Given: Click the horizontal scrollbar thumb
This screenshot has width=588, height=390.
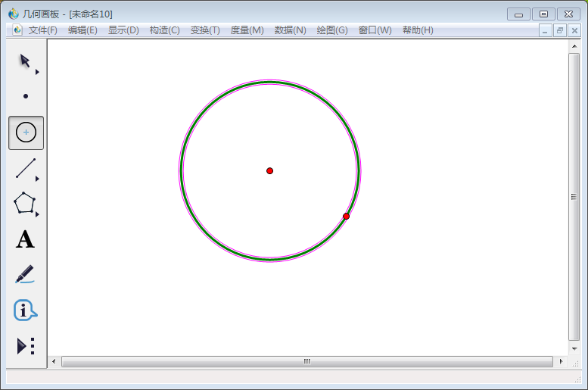Looking at the screenshot, I should pyautogui.click(x=307, y=361).
